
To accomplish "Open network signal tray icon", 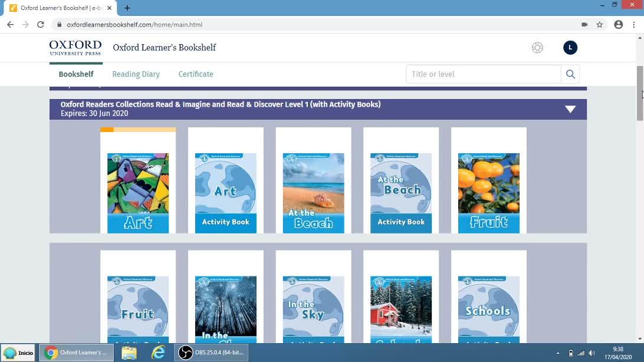I will (x=581, y=353).
